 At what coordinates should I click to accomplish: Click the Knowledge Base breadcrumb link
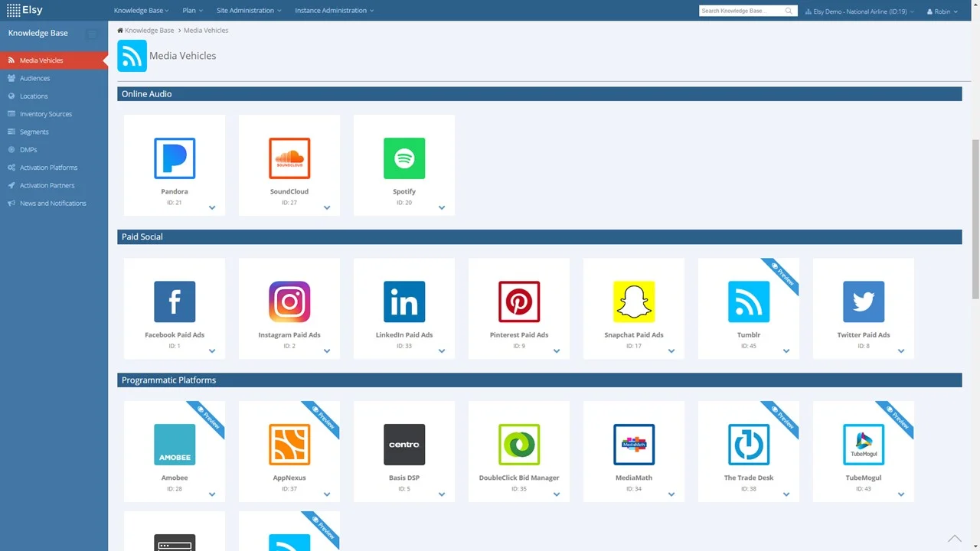coord(149,31)
